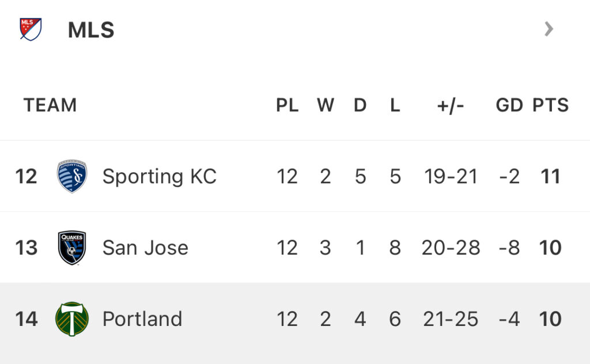The image size is (590, 364).
Task: Select rank 14 in the highlighted row
Action: 27,319
